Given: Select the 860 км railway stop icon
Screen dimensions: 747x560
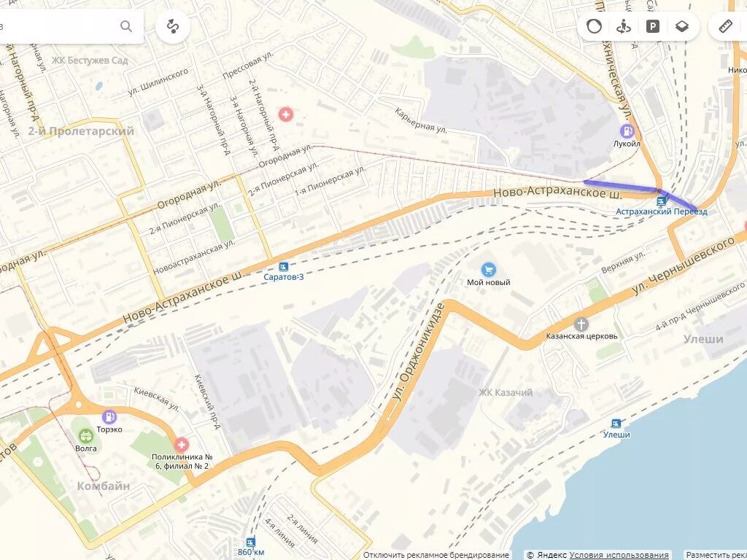Looking at the screenshot, I should point(251,542).
